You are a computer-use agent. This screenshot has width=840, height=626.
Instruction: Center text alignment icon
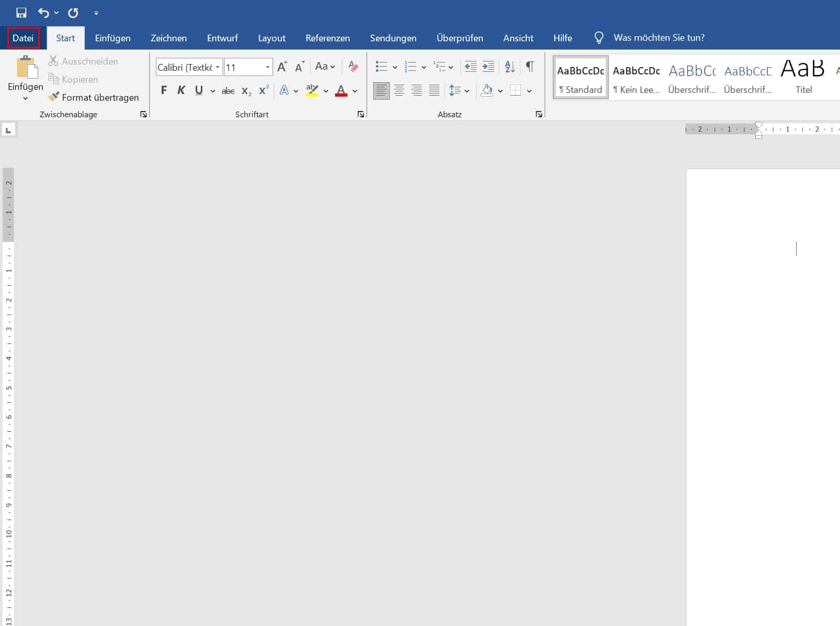coord(399,90)
